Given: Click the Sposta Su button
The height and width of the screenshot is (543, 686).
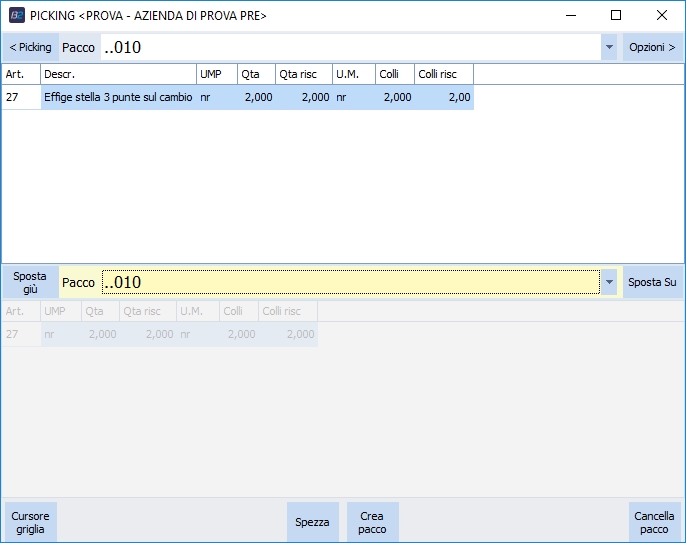Looking at the screenshot, I should (652, 282).
